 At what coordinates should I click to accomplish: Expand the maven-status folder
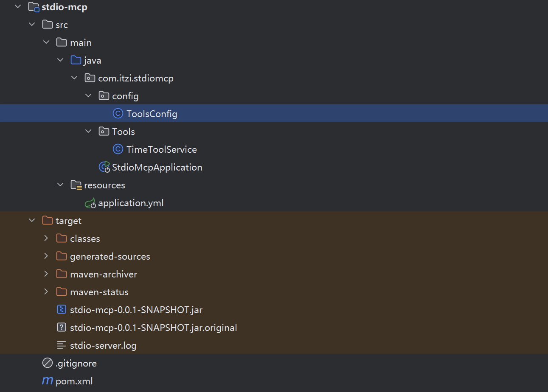(x=46, y=292)
